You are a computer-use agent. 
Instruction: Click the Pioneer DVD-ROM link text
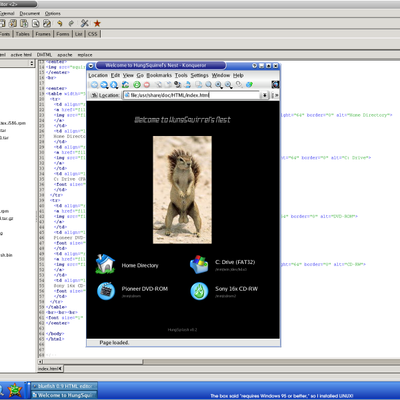tap(145, 289)
